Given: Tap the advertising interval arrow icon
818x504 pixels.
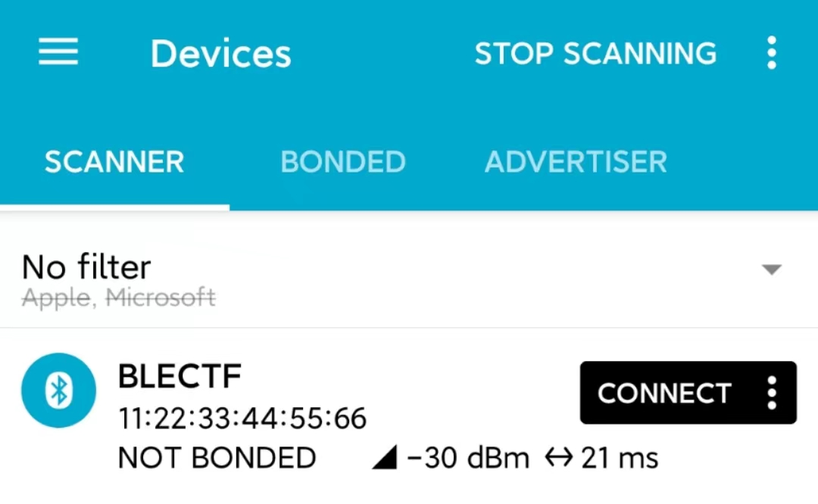Looking at the screenshot, I should pos(559,458).
